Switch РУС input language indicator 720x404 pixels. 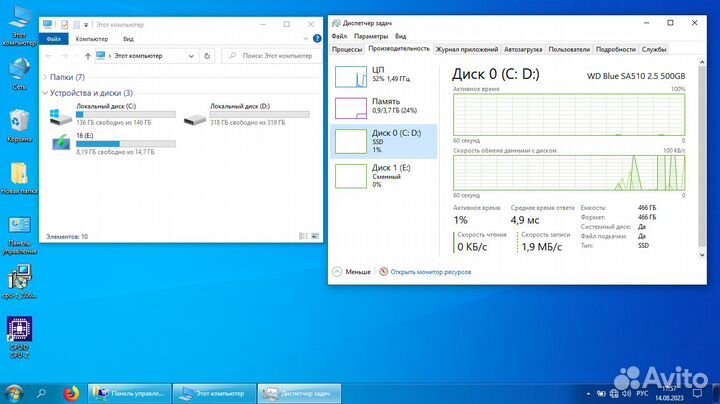tap(642, 393)
